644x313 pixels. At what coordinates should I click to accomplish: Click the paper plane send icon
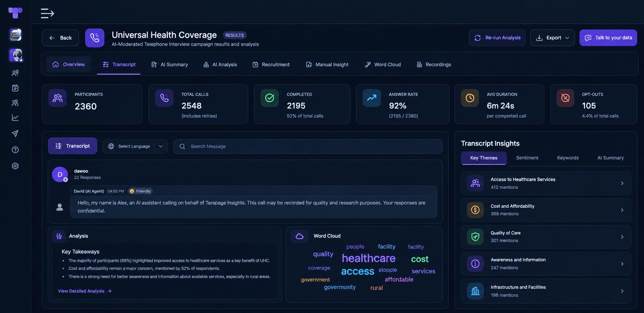[x=15, y=133]
